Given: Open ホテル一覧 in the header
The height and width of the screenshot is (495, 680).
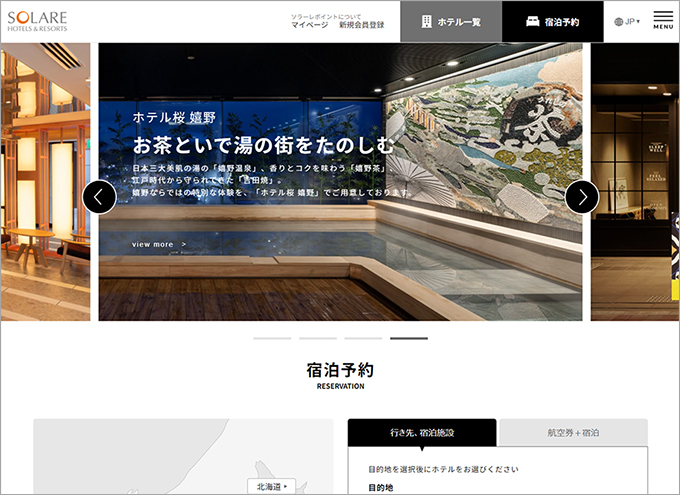Looking at the screenshot, I should click(451, 22).
